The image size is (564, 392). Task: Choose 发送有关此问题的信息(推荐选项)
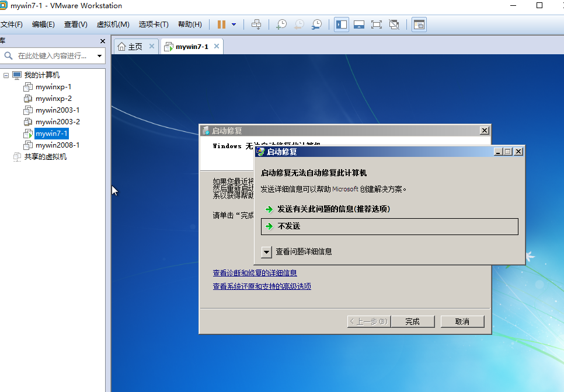(x=333, y=209)
